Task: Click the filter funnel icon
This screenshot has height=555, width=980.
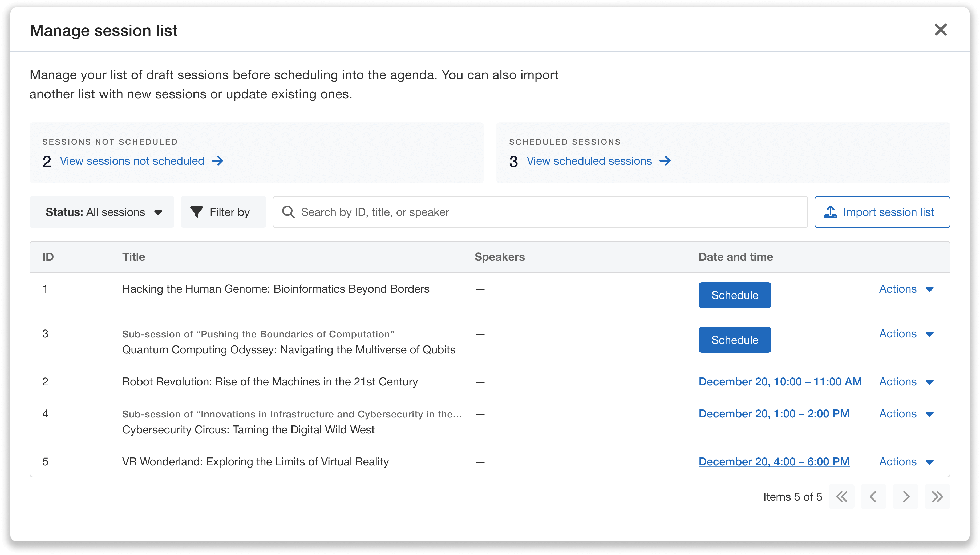Action: coord(197,212)
